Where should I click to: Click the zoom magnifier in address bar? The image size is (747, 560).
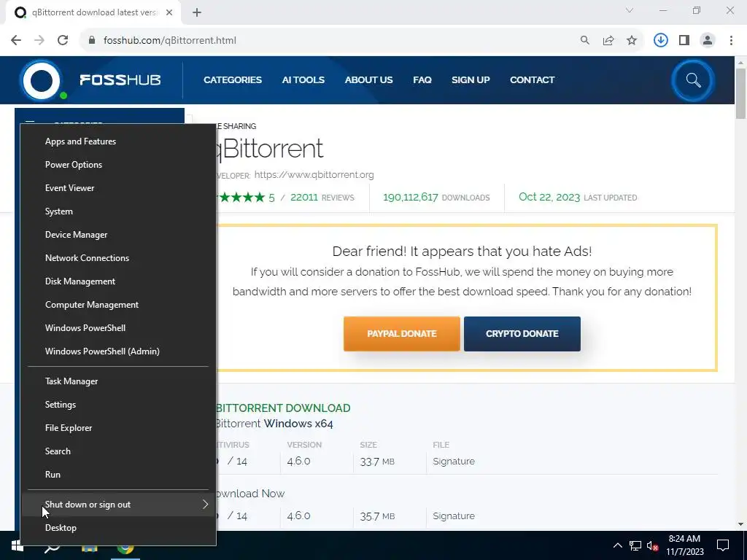(585, 41)
